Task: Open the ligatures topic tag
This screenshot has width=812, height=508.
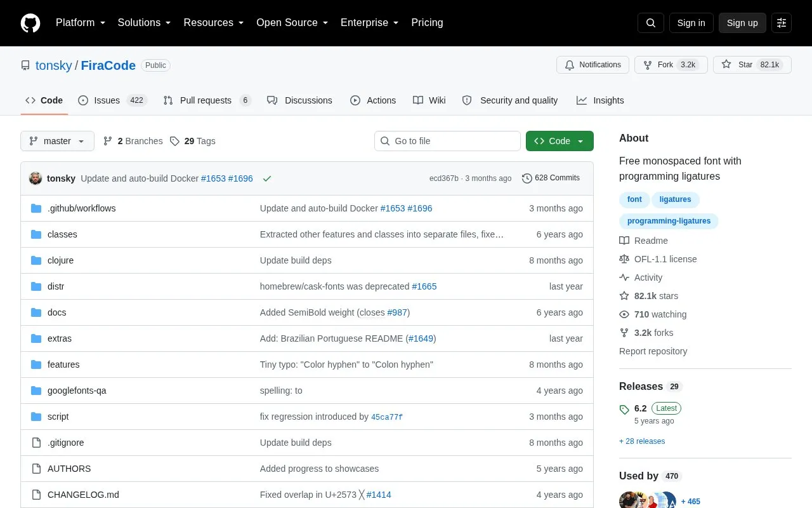Action: pyautogui.click(x=676, y=199)
